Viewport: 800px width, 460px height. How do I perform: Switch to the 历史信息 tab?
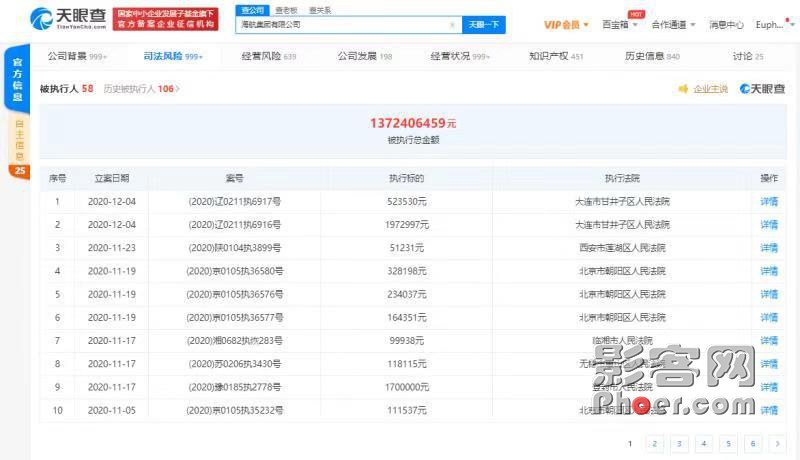(x=652, y=56)
